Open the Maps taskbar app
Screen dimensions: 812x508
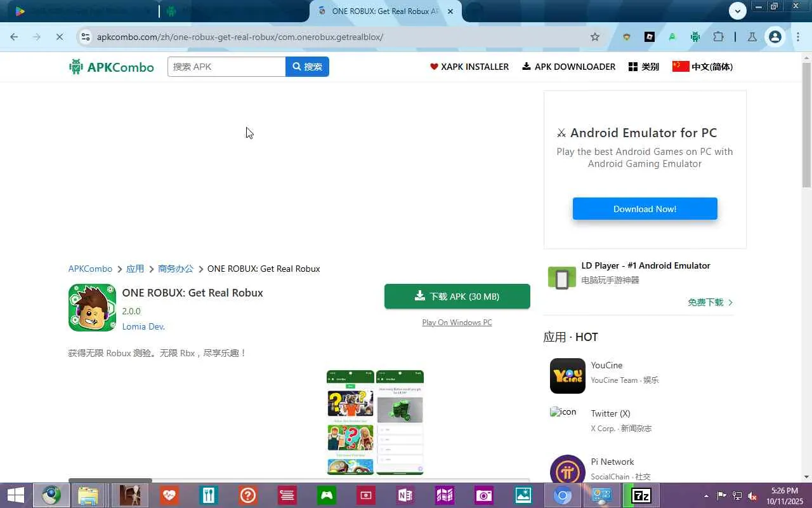pos(445,495)
